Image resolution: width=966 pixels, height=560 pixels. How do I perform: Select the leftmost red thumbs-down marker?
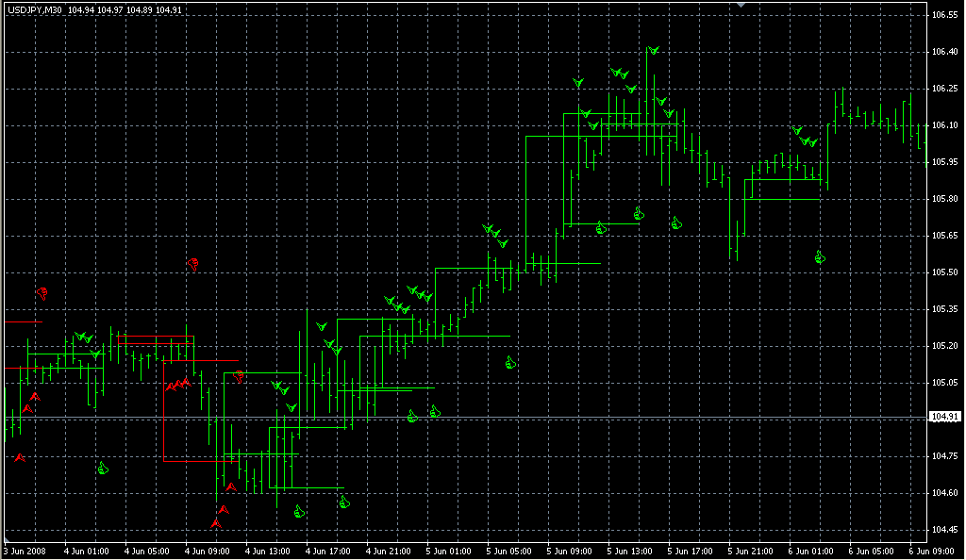point(42,293)
